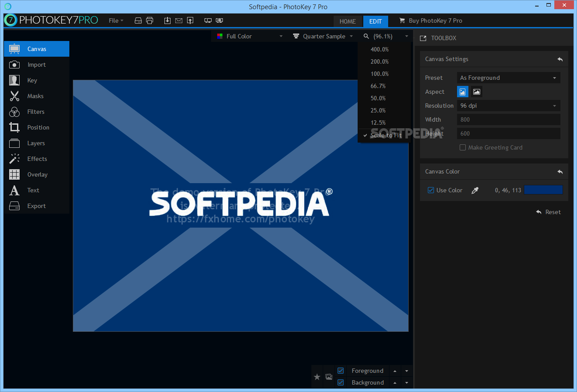Viewport: 577px width, 392px height.
Task: Reset Canvas Color with the arrow icon
Action: (x=560, y=172)
